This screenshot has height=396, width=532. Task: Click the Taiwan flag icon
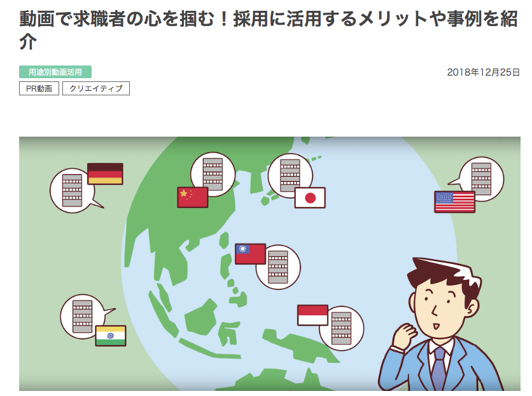click(x=250, y=254)
